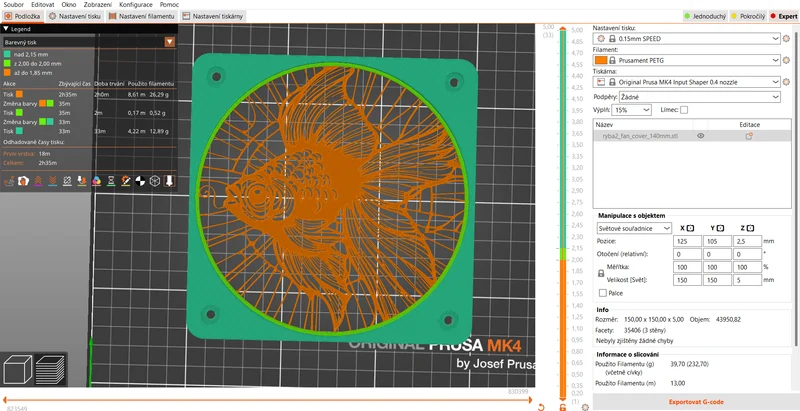Open the Konfigurace menu
Viewport: 800px width, 411px height.
click(x=136, y=5)
